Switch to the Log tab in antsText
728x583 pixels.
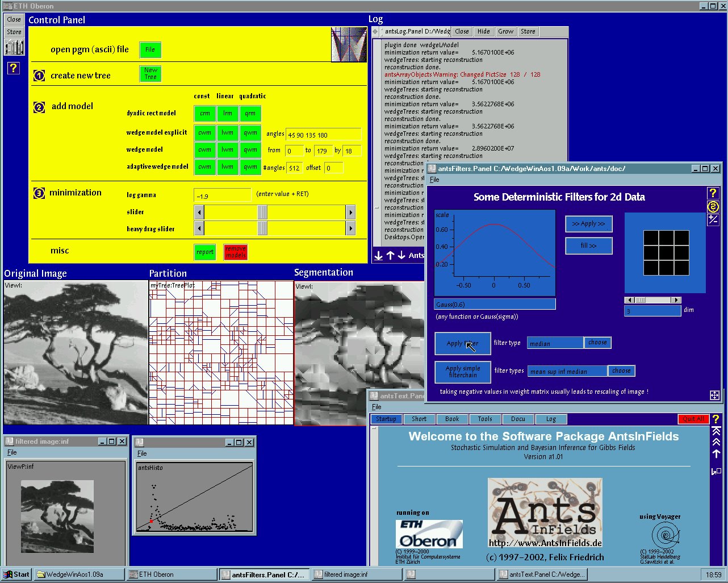[x=551, y=419]
